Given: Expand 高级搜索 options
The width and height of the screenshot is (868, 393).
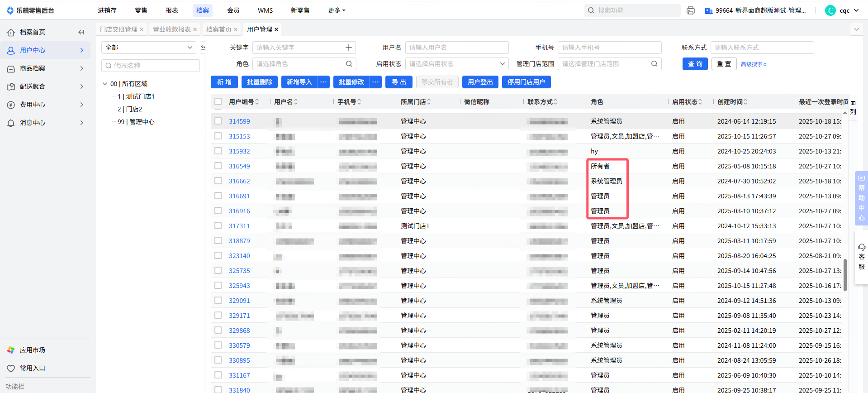Looking at the screenshot, I should (754, 64).
